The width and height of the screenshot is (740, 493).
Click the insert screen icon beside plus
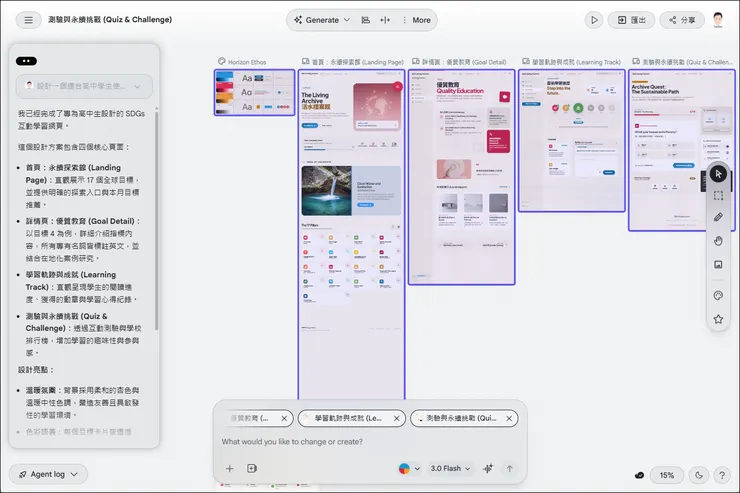click(252, 468)
